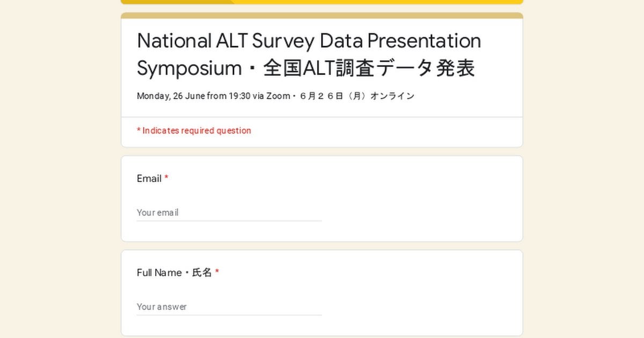Click the Symposium word in the title
Image resolution: width=644 pixels, height=338 pixels.
tap(189, 68)
